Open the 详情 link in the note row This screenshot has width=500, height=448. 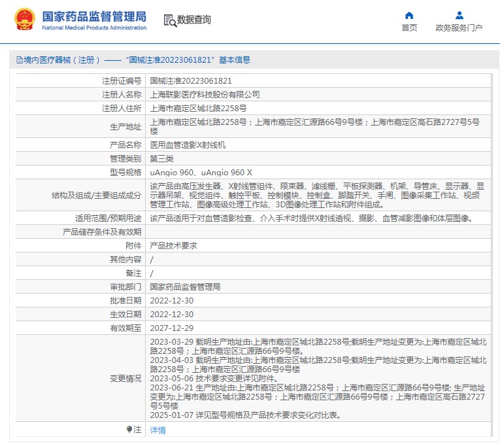(158, 430)
